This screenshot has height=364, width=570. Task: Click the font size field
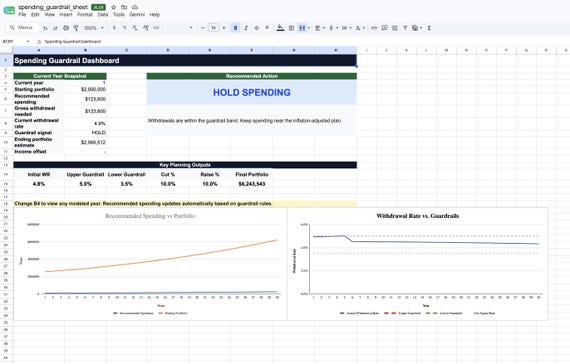pos(213,28)
